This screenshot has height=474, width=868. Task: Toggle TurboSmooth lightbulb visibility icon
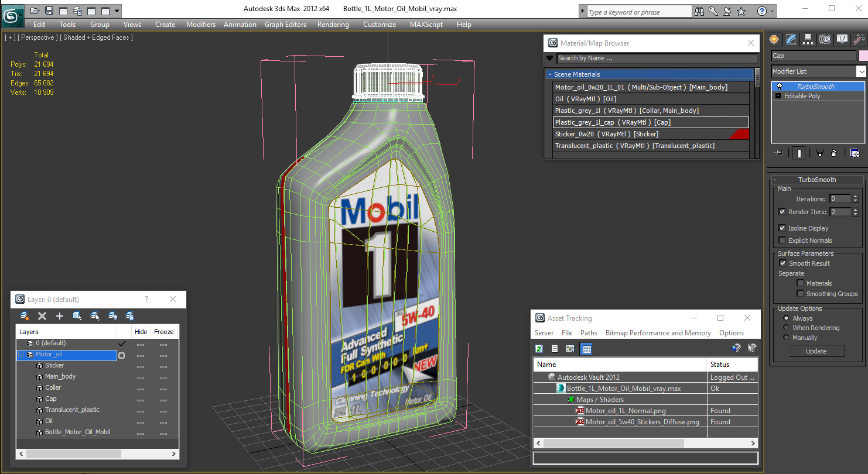tap(780, 86)
